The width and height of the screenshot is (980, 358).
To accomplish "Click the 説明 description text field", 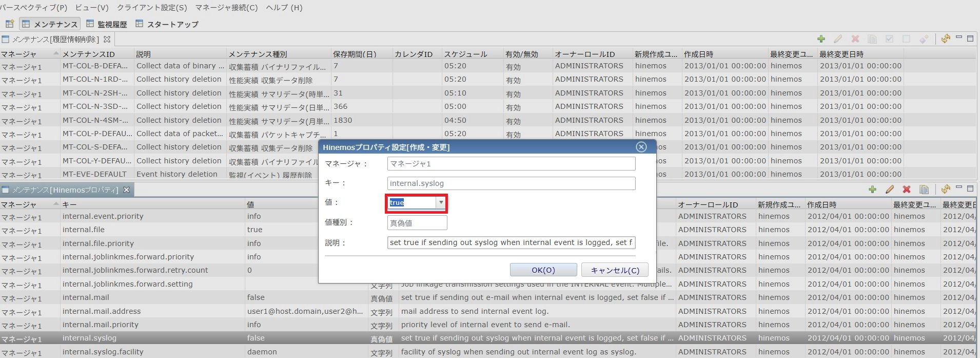I will [x=511, y=242].
